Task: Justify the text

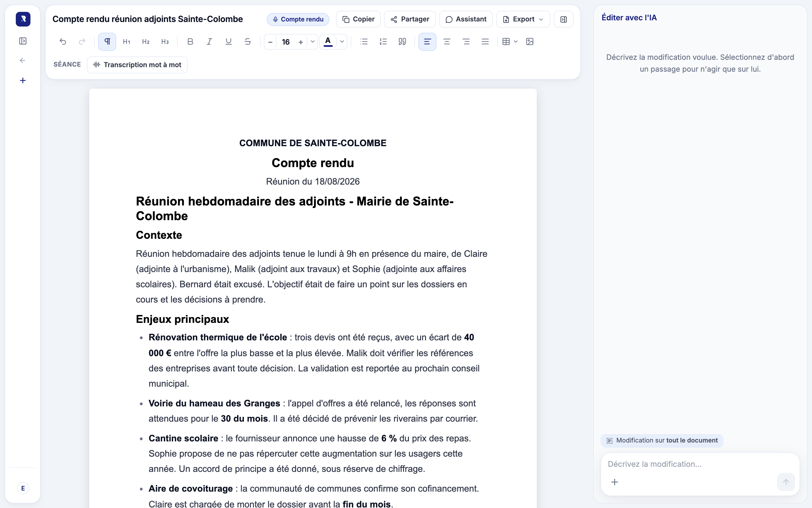Action: tap(485, 42)
